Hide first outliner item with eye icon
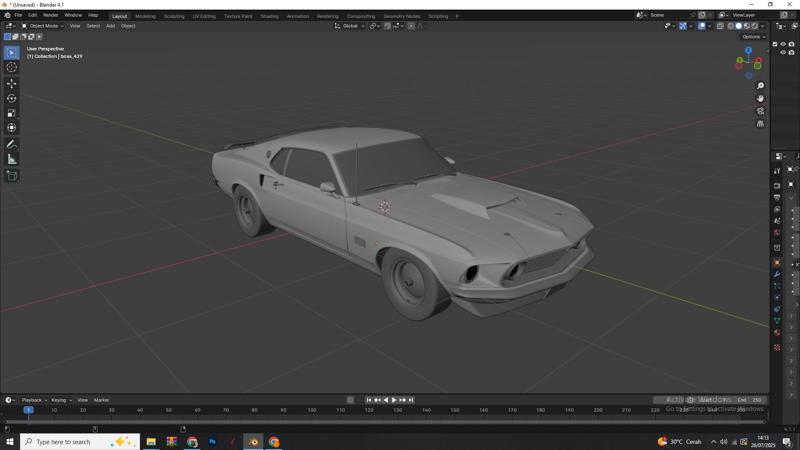The image size is (800, 450). [783, 44]
